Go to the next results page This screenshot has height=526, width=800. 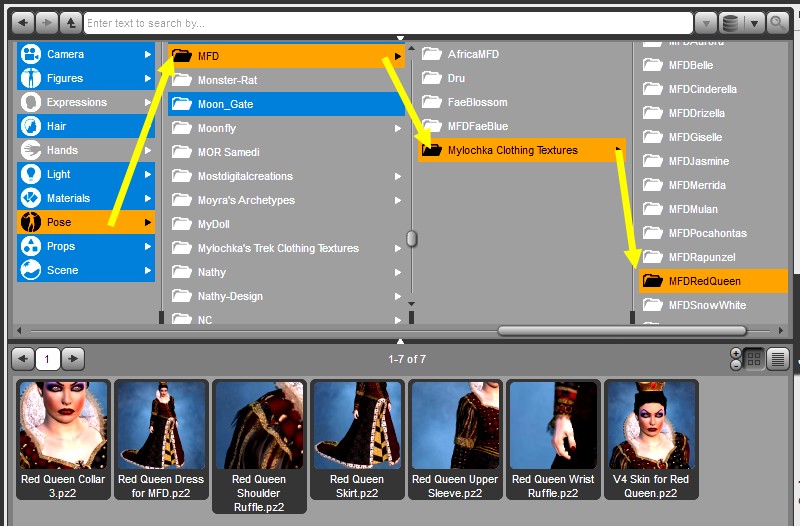[x=72, y=359]
